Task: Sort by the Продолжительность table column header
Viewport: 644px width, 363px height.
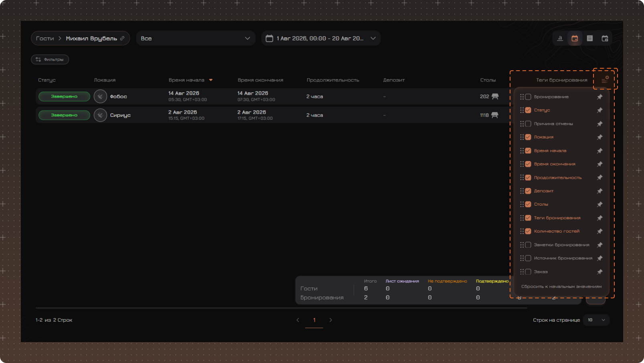Action: [333, 80]
